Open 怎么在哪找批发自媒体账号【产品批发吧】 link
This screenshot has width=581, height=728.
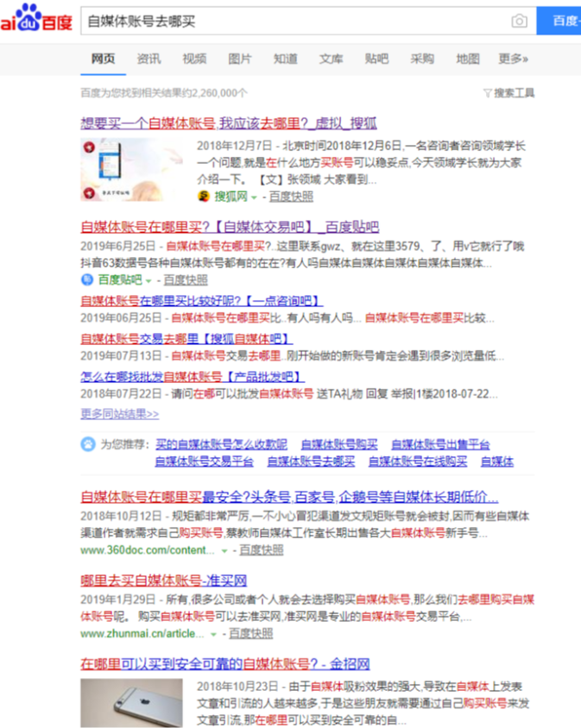193,377
